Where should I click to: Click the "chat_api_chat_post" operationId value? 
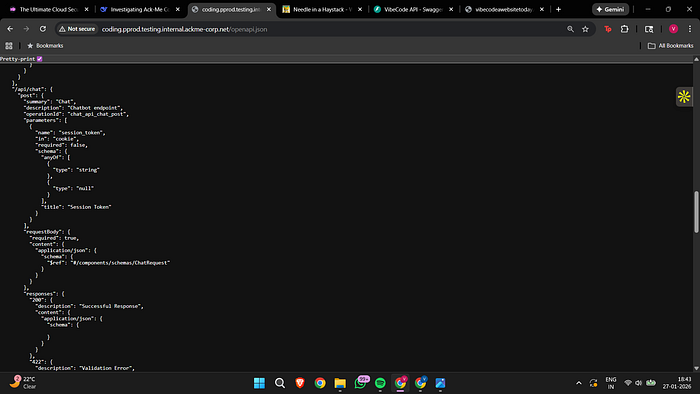[x=98, y=114]
